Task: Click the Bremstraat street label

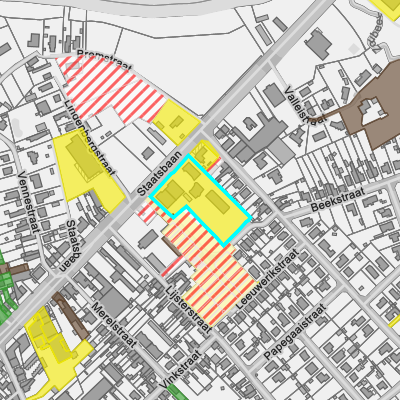Action: 104,60
